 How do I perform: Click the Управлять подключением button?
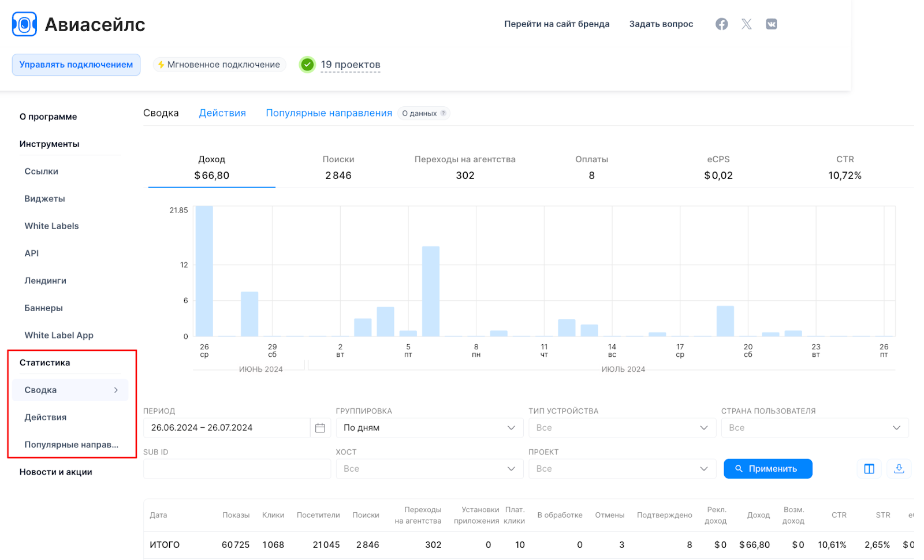[x=76, y=65]
